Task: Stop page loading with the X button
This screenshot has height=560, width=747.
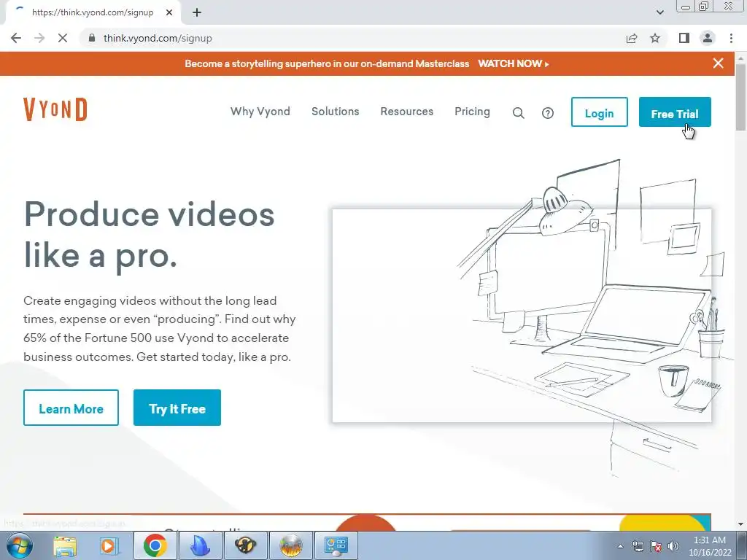Action: click(x=63, y=38)
